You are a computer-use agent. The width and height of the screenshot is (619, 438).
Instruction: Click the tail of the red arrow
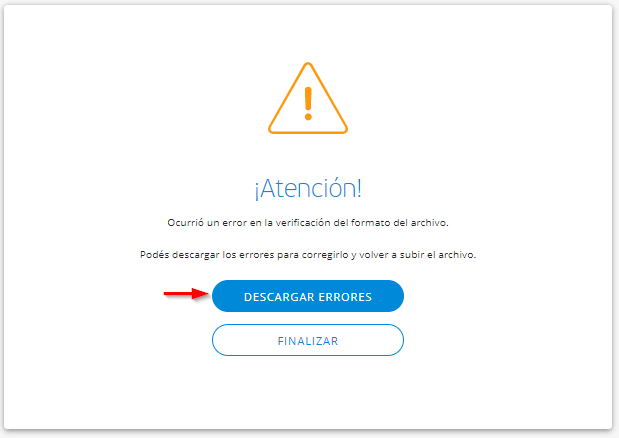coord(172,293)
